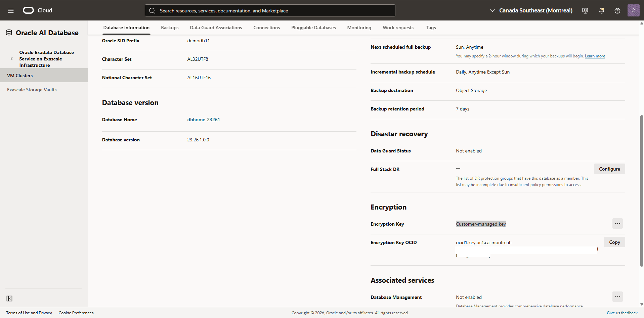The height and width of the screenshot is (318, 644).
Task: Switch to the Database information tab
Action: pyautogui.click(x=126, y=28)
